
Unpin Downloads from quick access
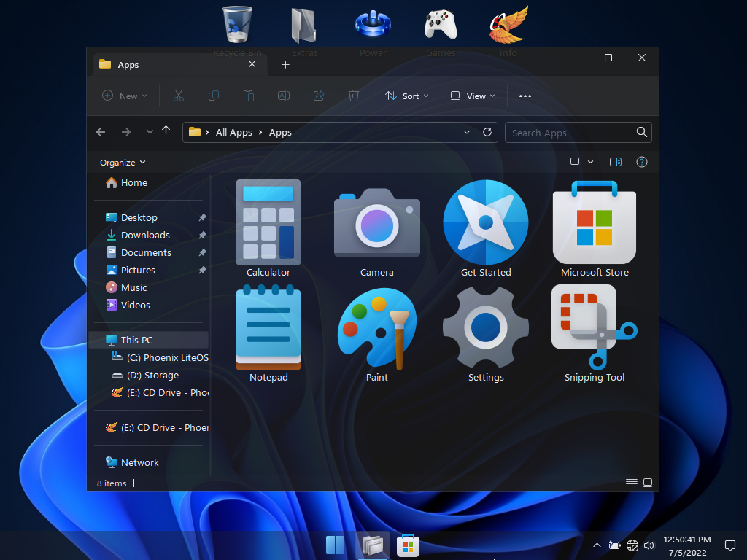(x=203, y=235)
